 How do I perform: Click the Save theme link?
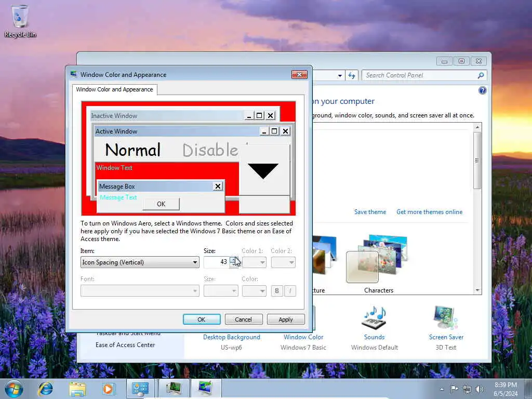[370, 212]
